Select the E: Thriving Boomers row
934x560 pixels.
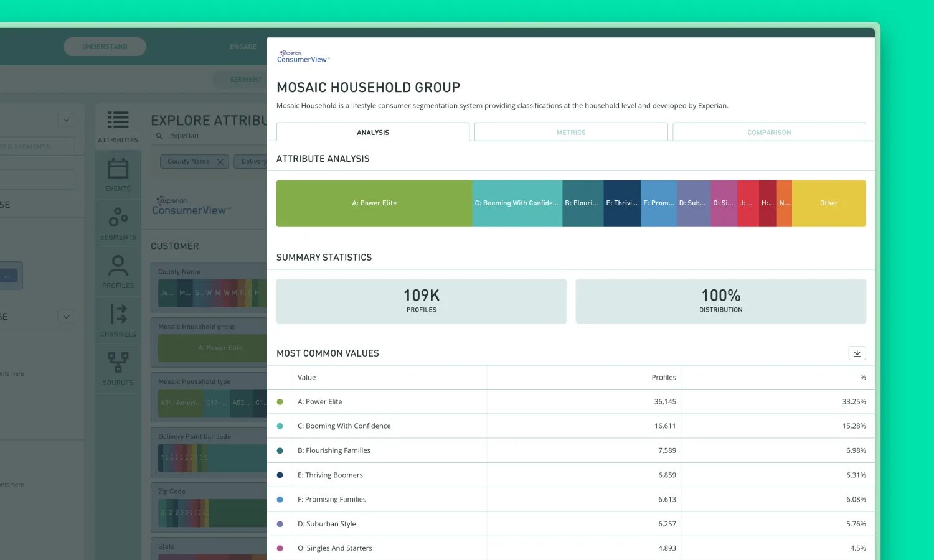coord(571,475)
